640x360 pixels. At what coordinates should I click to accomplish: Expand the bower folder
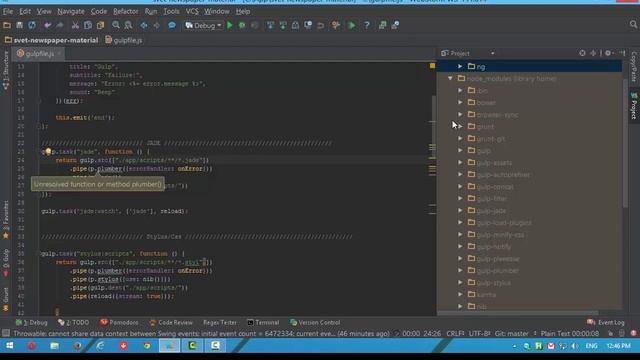pyautogui.click(x=460, y=102)
